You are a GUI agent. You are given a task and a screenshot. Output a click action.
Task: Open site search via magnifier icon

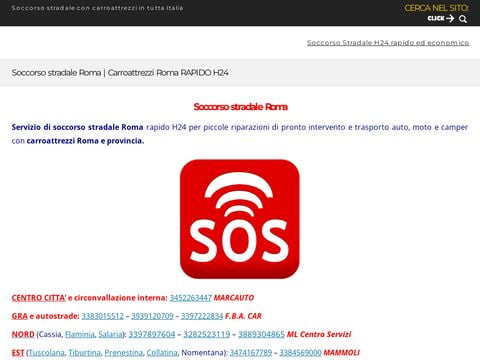pos(463,19)
